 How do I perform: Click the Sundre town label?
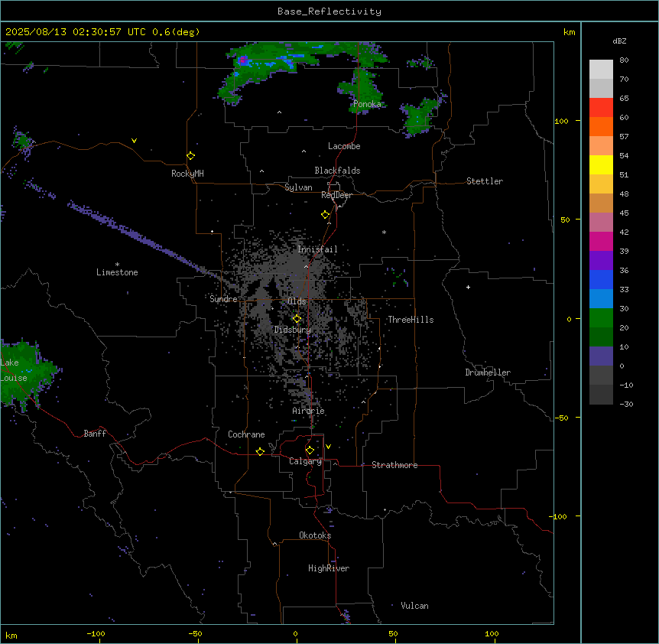[223, 299]
